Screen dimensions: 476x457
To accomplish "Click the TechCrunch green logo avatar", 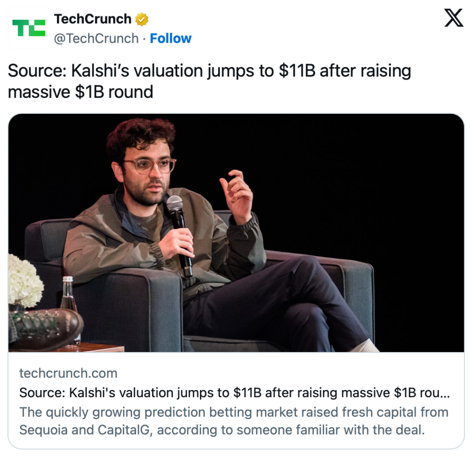I will (28, 28).
